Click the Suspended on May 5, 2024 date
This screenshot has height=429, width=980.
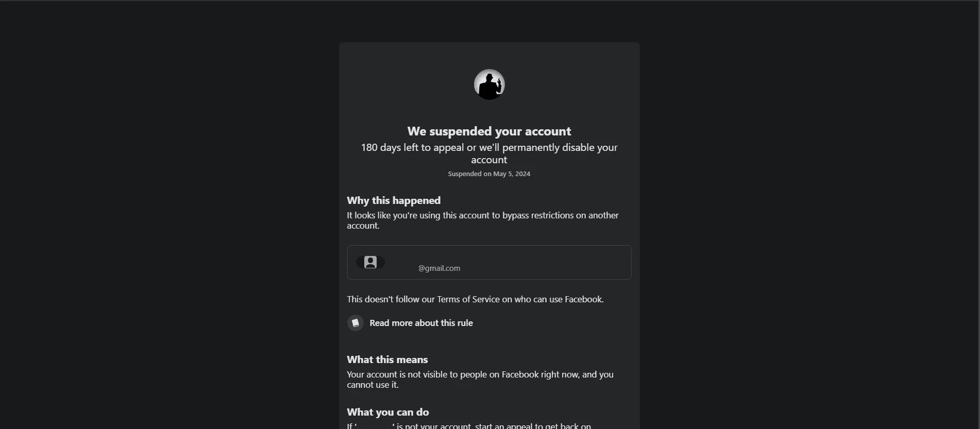coord(489,174)
